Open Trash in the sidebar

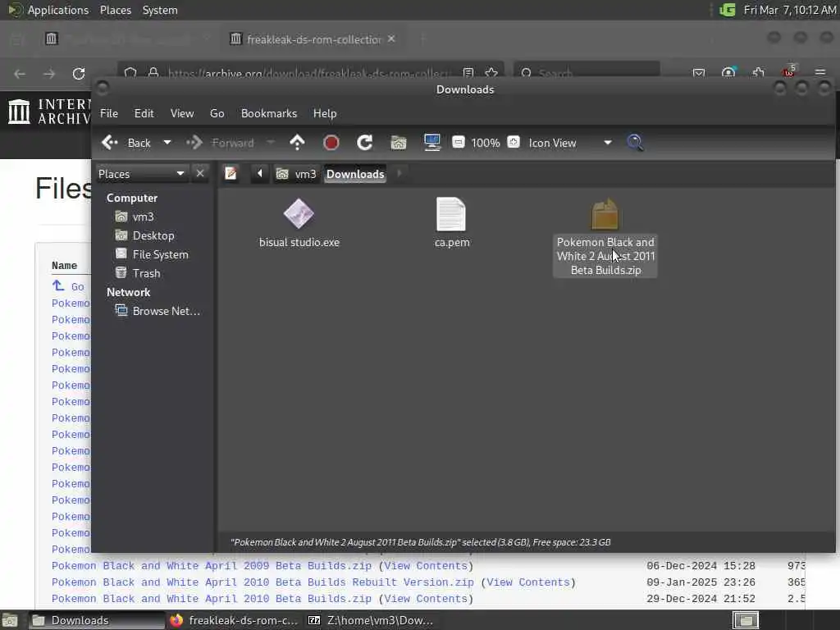click(138, 273)
